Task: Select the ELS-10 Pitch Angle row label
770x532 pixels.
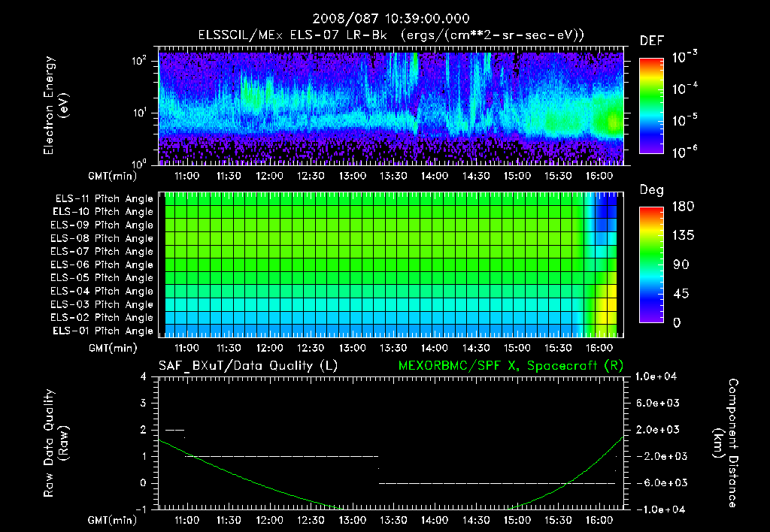Action: point(103,212)
